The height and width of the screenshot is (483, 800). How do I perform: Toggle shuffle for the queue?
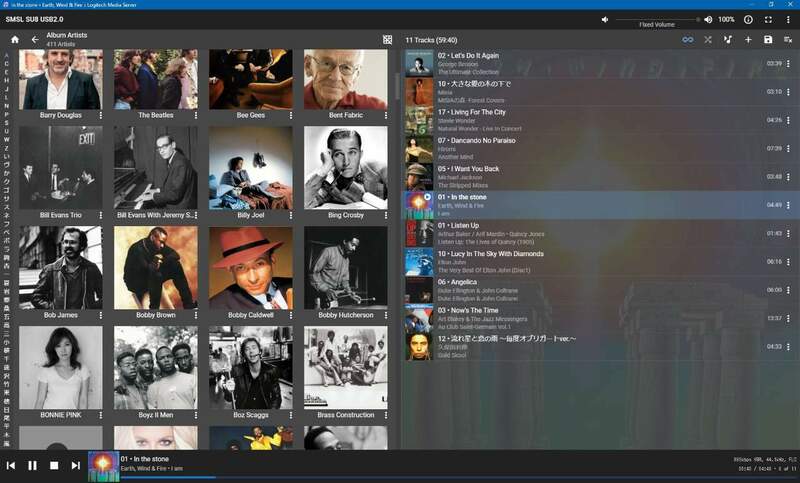(708, 40)
